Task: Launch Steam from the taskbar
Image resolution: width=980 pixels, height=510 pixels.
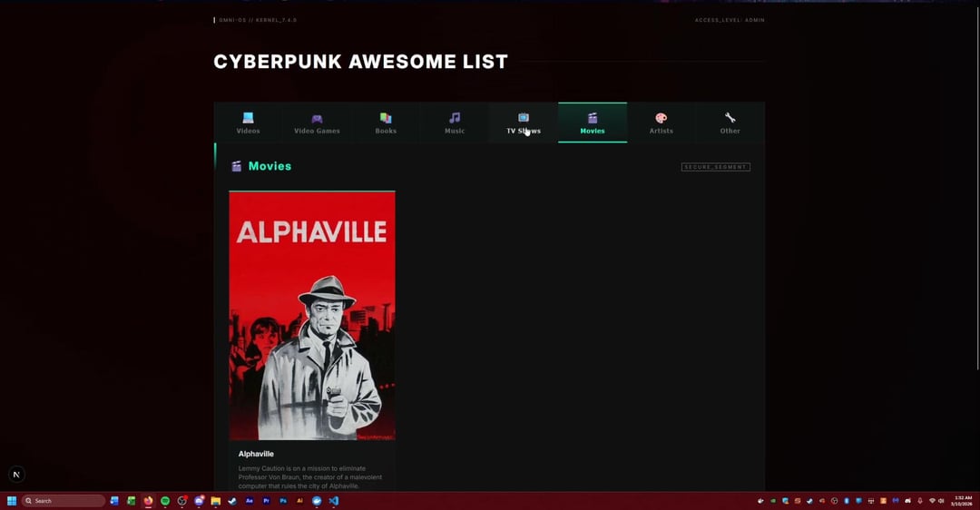Action: point(232,501)
